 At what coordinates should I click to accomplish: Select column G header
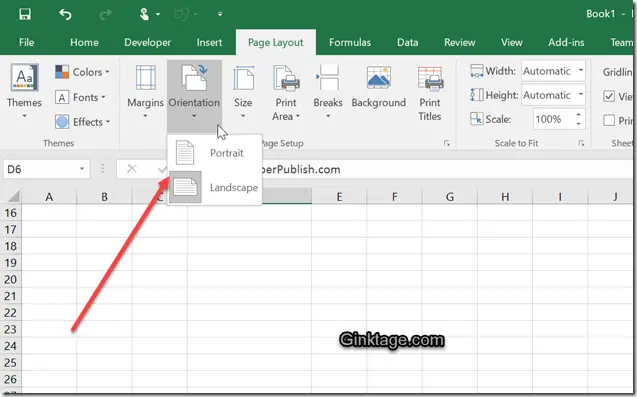[x=450, y=197]
